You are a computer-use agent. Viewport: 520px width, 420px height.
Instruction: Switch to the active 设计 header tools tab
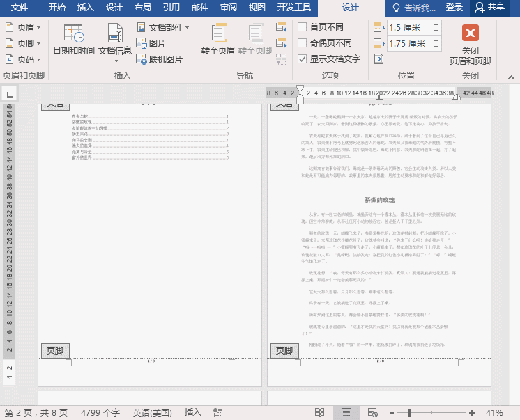click(x=351, y=7)
